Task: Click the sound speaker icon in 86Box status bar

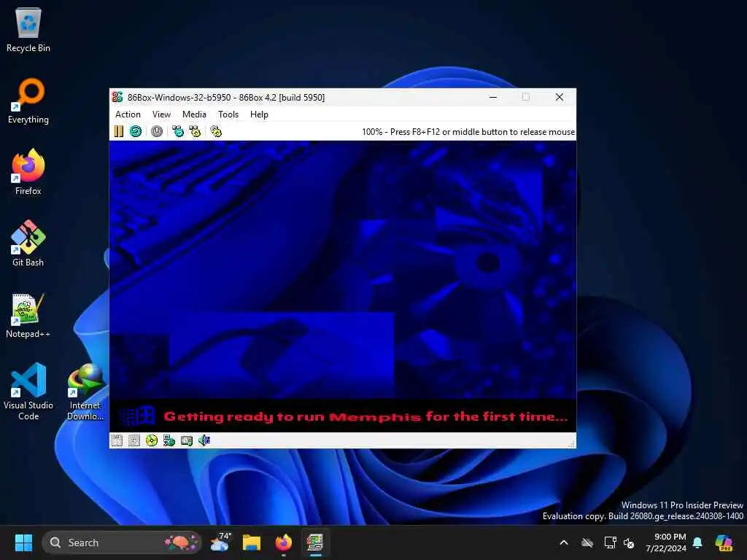Action: point(204,440)
